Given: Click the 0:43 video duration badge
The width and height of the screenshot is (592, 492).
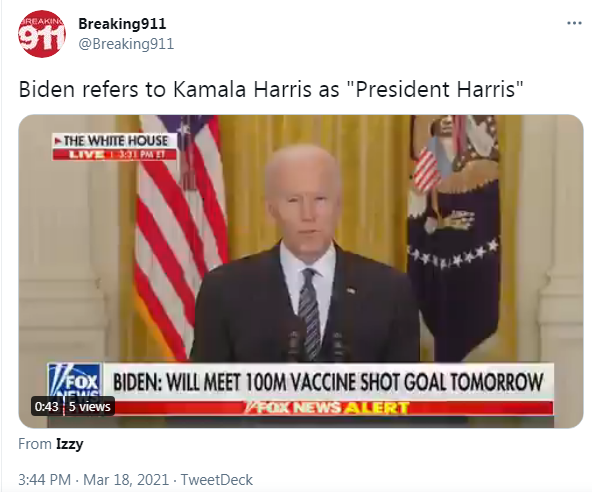Looking at the screenshot, I should tap(46, 407).
